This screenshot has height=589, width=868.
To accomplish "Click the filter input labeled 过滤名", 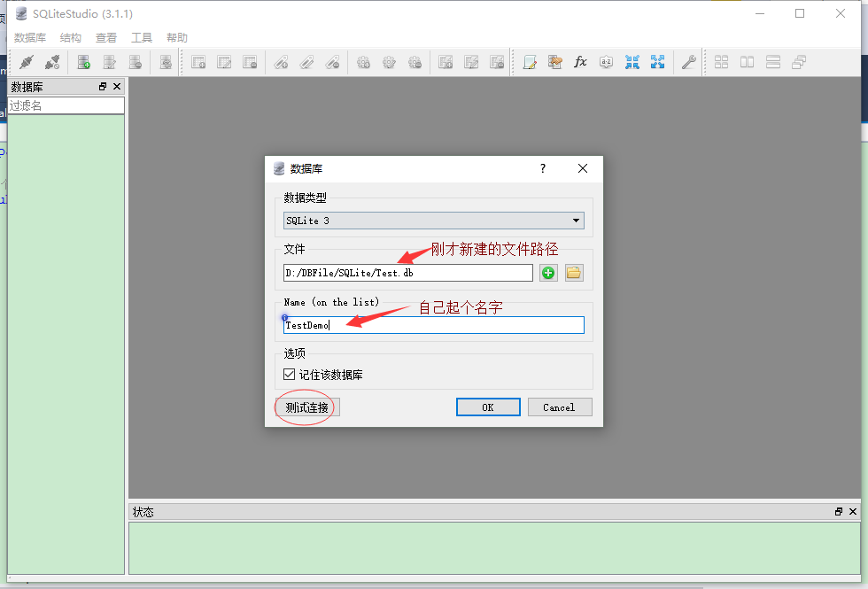I will (62, 105).
